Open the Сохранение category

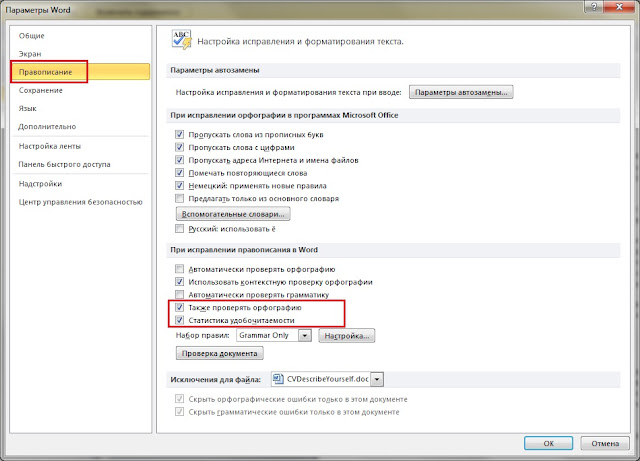pyautogui.click(x=40, y=90)
